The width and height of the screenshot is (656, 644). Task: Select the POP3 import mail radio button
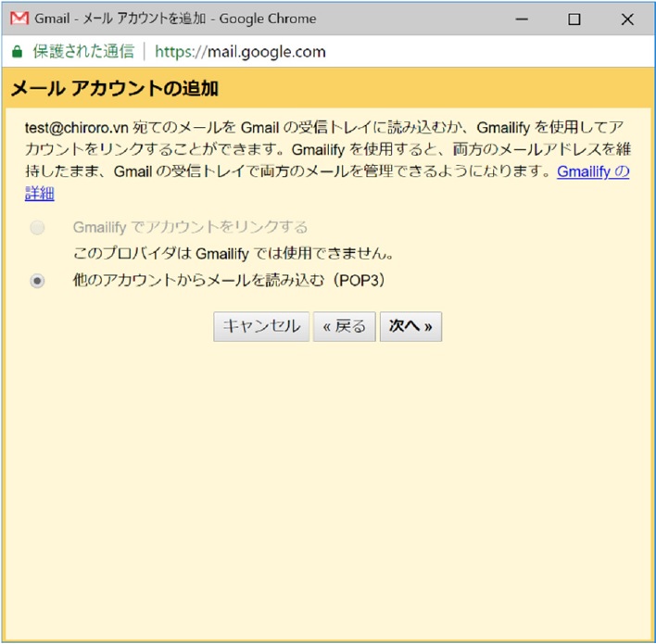tap(37, 281)
